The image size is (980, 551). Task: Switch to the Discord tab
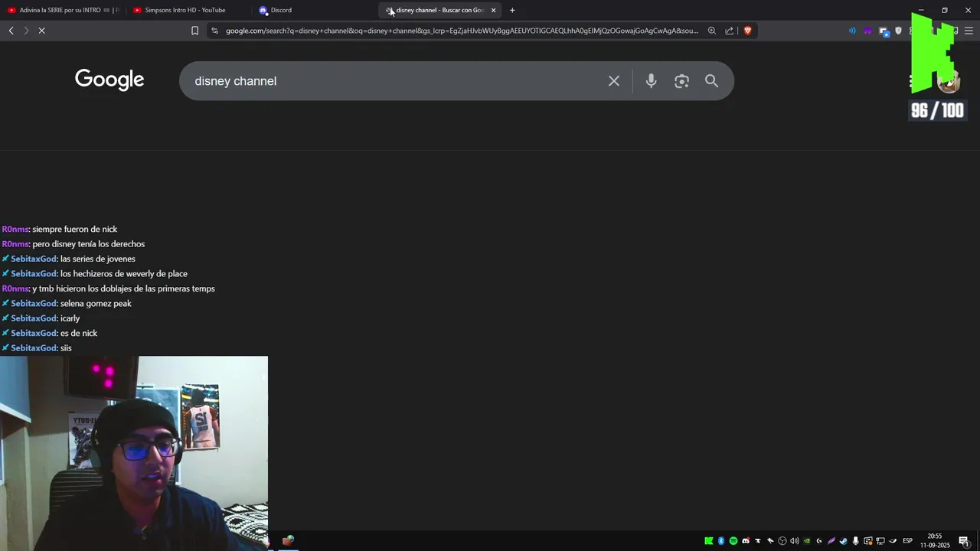(x=312, y=10)
